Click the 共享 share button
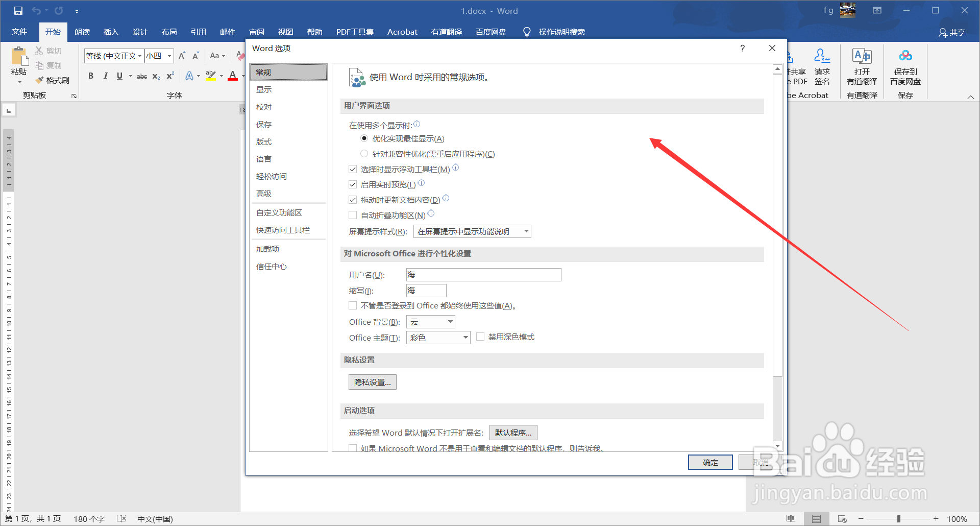980x526 pixels. [x=952, y=32]
